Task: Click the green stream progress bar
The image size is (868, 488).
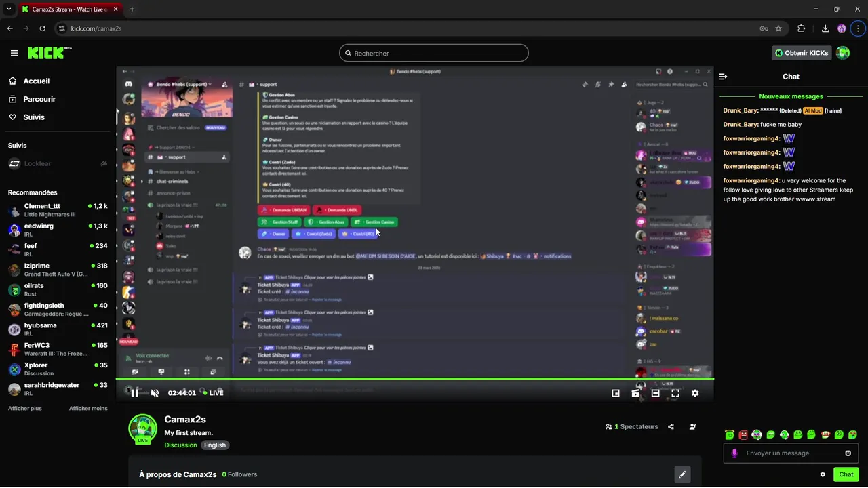Action: tap(414, 379)
